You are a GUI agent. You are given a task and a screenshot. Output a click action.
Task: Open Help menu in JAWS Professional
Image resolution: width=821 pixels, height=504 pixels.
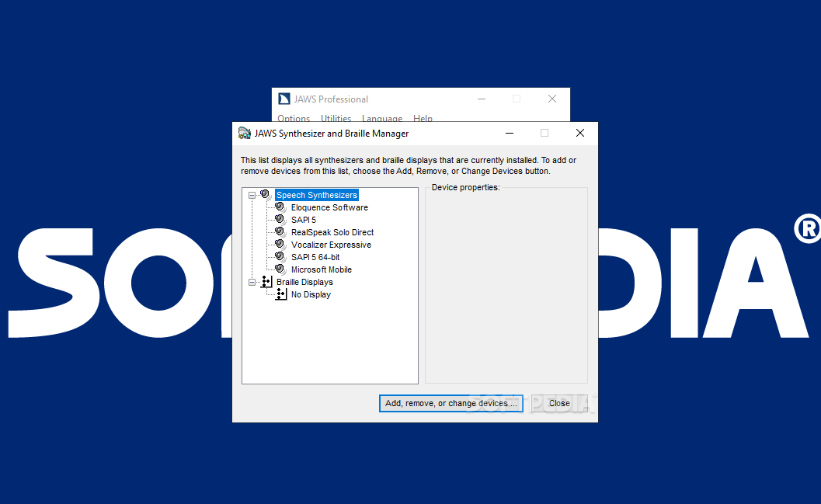click(x=423, y=118)
